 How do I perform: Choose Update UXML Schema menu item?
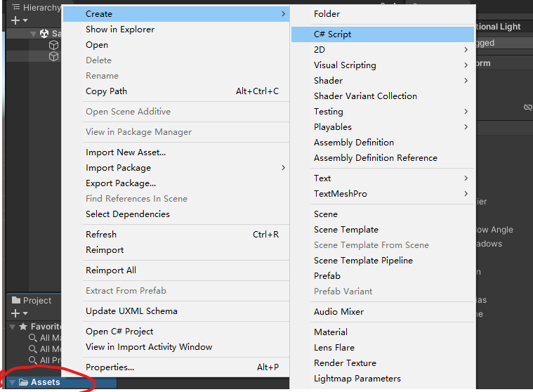click(176, 311)
